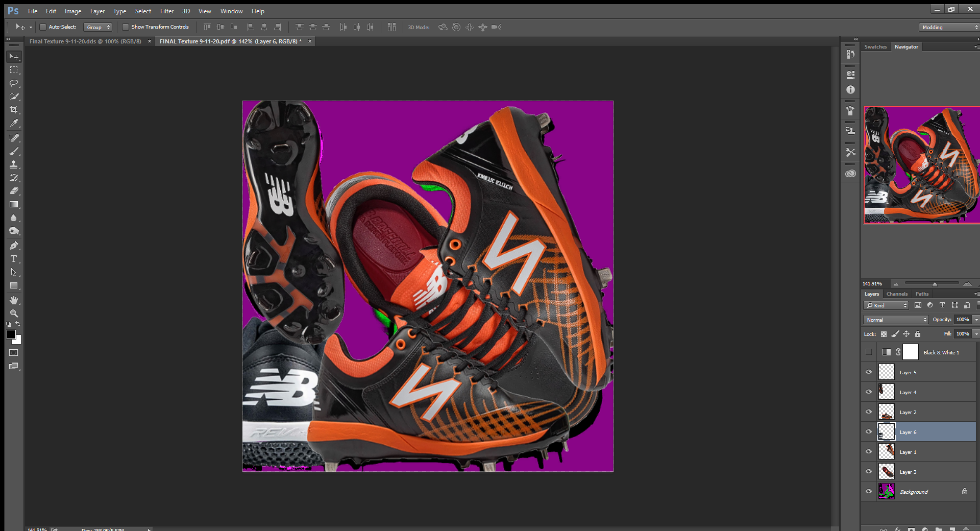Close the FINAL Texture 9-11-20.pdf tab

[x=309, y=41]
